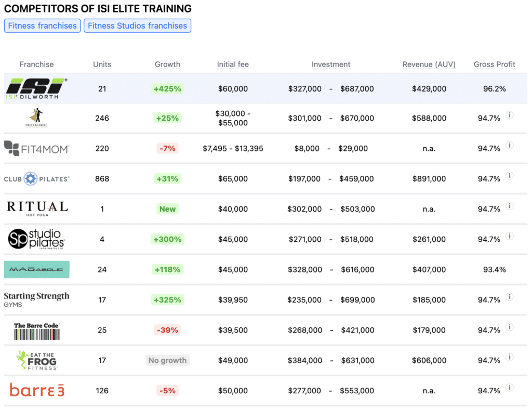
Task: Open the Club Pilates logo
Action: (37, 178)
